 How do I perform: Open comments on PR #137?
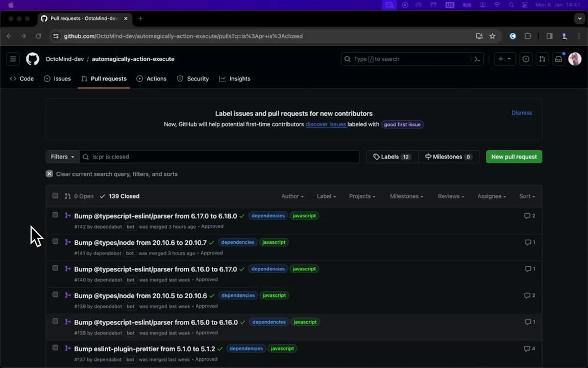coord(529,349)
